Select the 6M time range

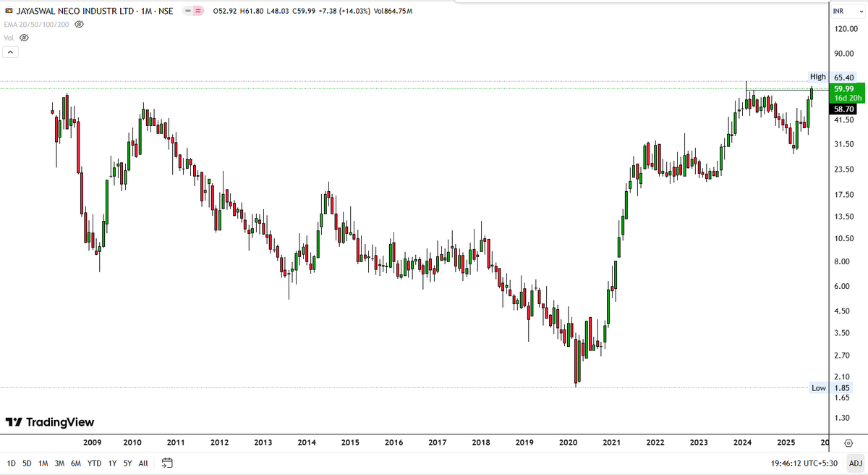(76, 463)
